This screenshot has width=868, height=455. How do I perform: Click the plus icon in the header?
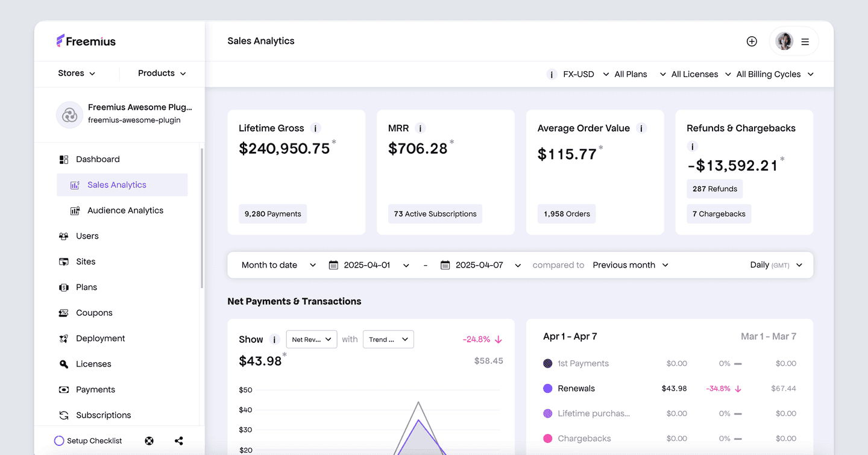752,42
